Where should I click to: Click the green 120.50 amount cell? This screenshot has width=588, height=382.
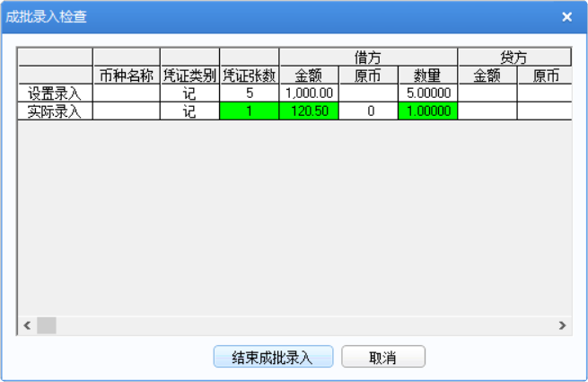point(309,111)
